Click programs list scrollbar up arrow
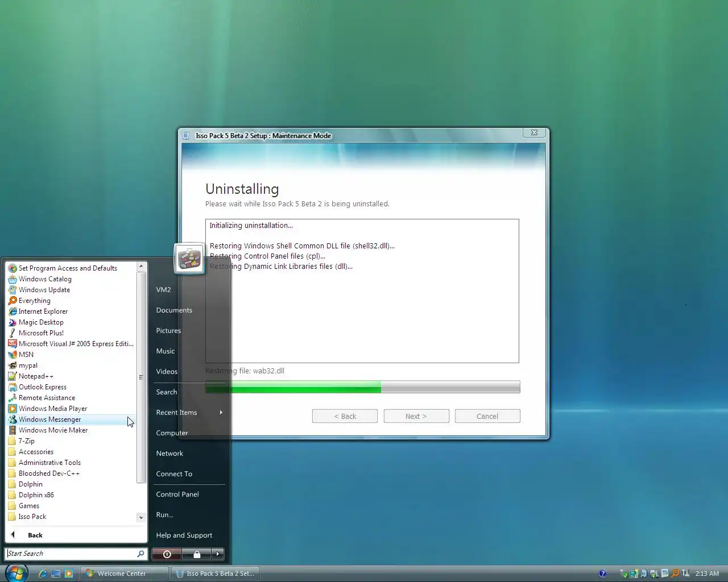This screenshot has width=728, height=582. [x=141, y=267]
